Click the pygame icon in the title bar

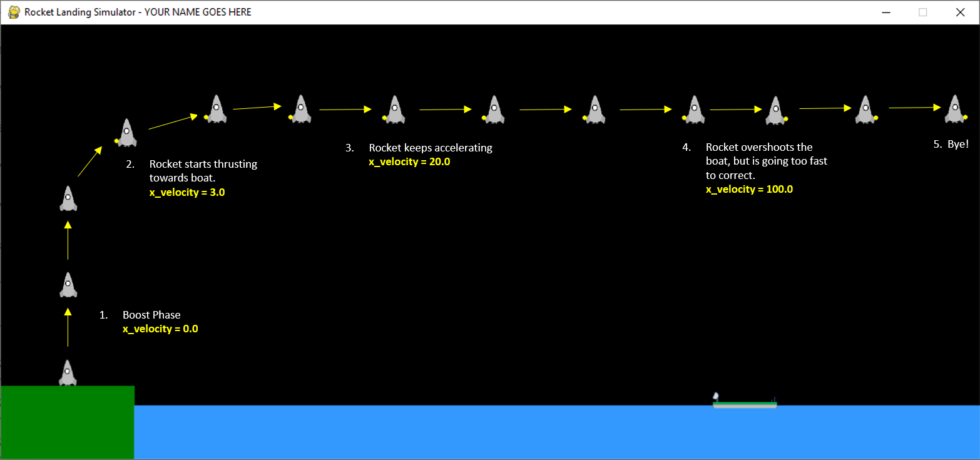tap(14, 12)
